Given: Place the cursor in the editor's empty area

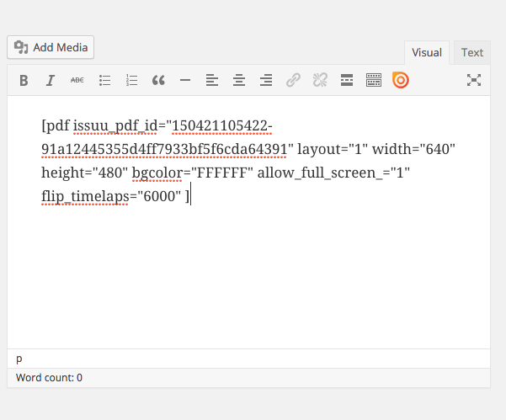Looking at the screenshot, I should point(248,278).
